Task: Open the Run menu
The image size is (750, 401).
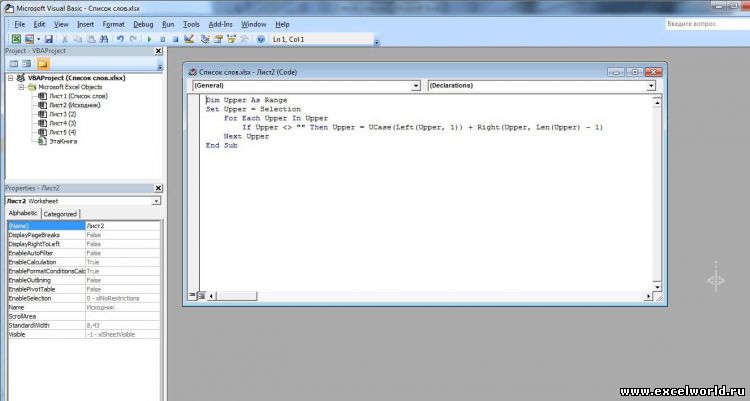Action: click(168, 24)
